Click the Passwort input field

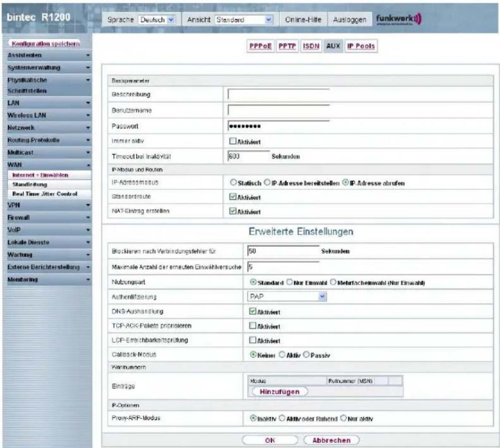click(279, 126)
